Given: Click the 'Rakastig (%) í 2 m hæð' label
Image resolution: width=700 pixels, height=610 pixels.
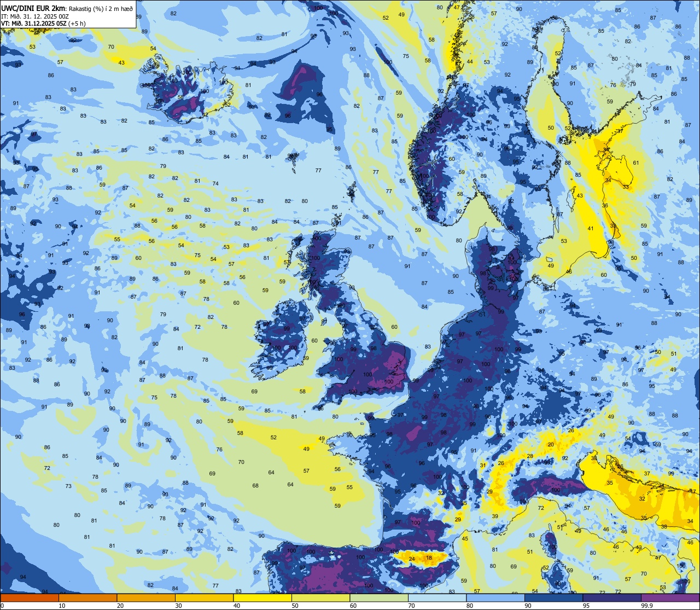Looking at the screenshot, I should pyautogui.click(x=101, y=8).
